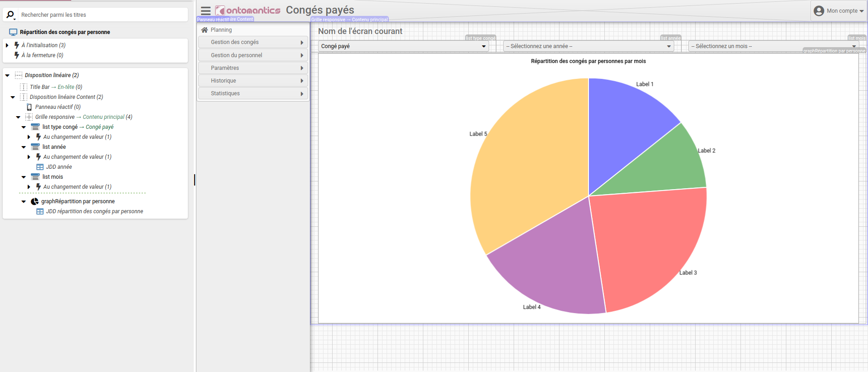
Task: Open the Statistiques menu
Action: coord(253,93)
